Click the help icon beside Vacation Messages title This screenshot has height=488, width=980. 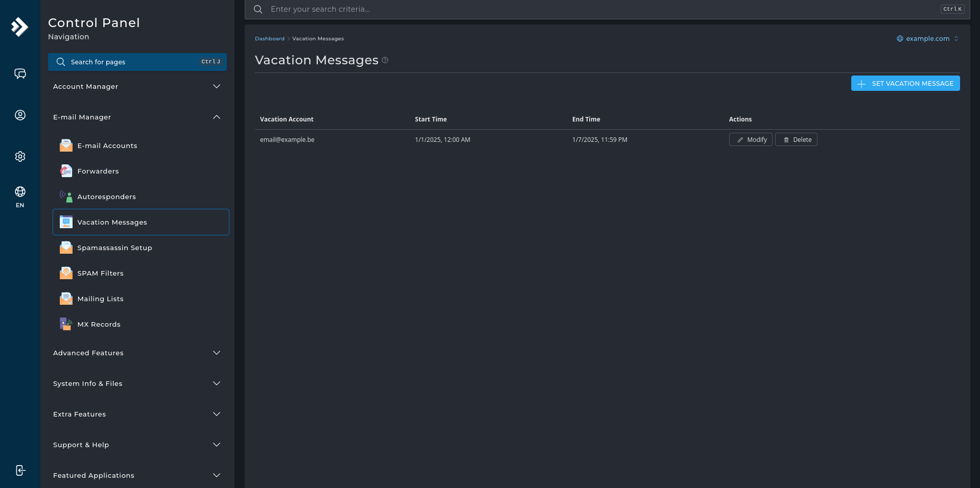click(385, 60)
